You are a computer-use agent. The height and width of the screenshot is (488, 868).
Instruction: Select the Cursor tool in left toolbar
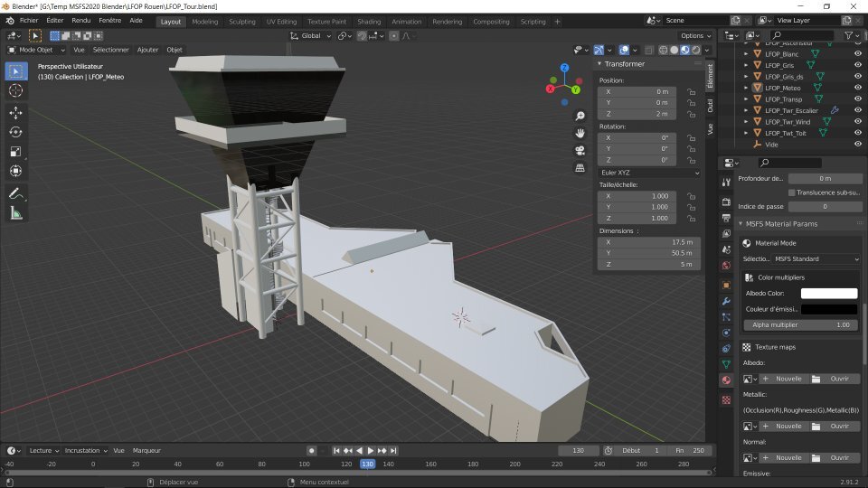(16, 90)
